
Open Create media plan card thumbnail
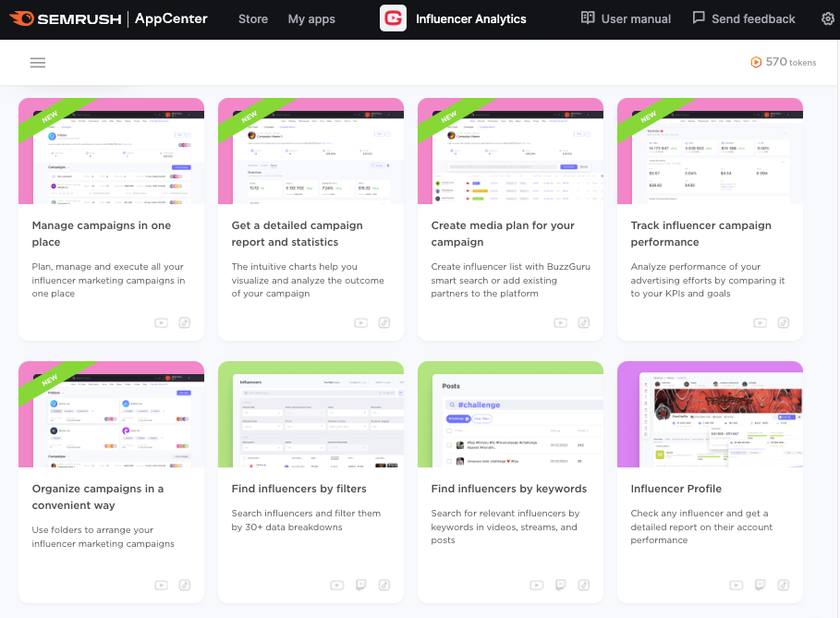coord(510,151)
